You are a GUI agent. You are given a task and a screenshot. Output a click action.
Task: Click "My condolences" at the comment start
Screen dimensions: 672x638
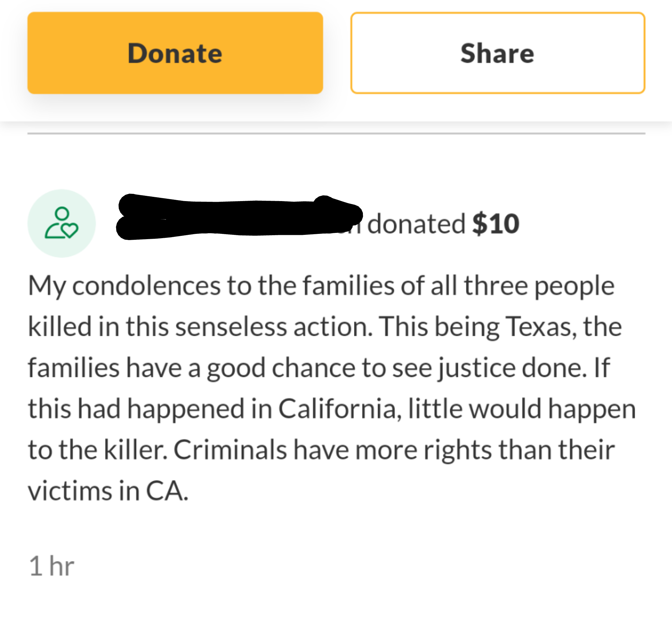click(x=124, y=286)
